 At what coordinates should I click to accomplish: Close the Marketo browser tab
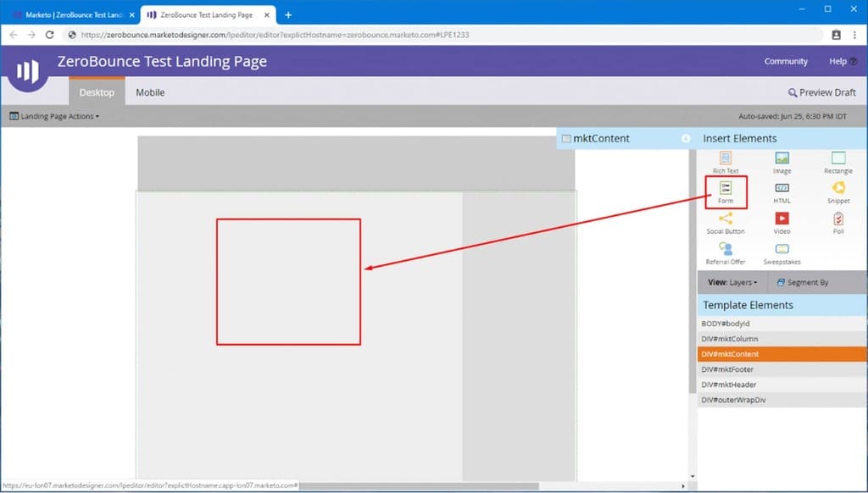tap(131, 15)
